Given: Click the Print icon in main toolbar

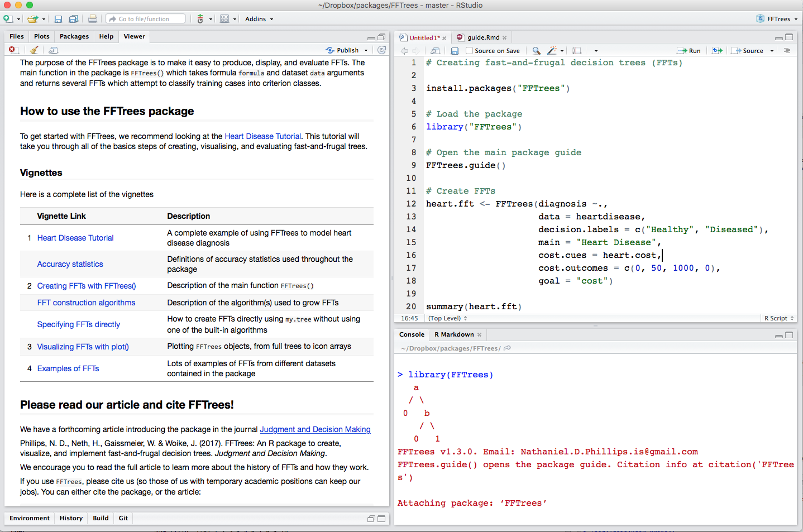Looking at the screenshot, I should tap(93, 19).
